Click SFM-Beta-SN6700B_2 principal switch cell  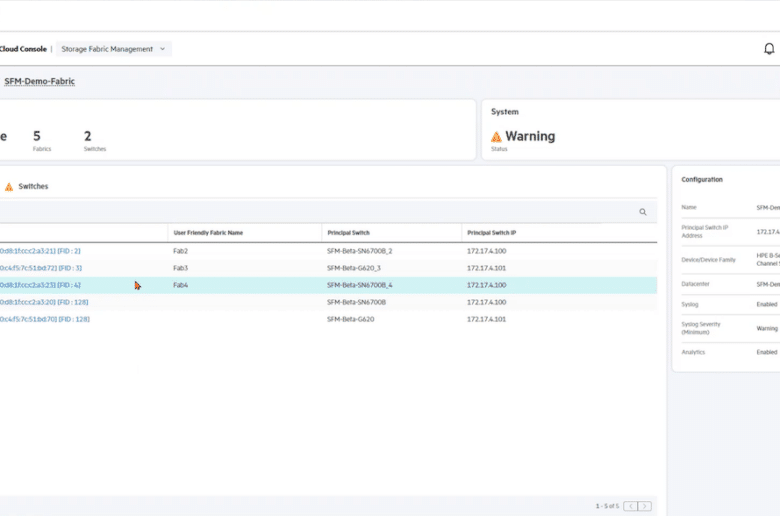click(x=360, y=251)
